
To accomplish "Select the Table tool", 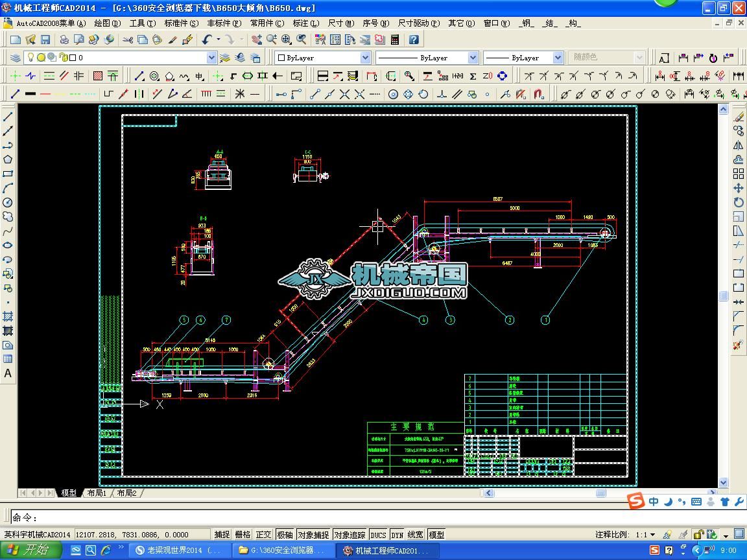I will 8,359.
